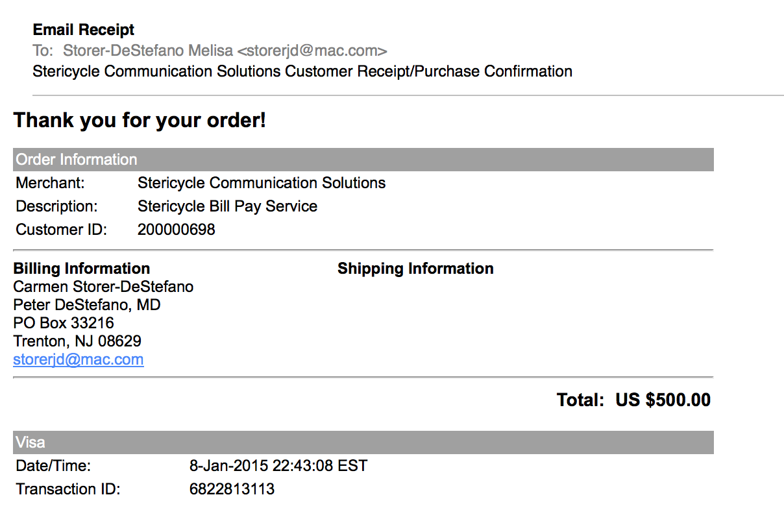Screen dimensions: 784x532
Task: Click the PO Box 33216 address line
Action: pyautogui.click(x=64, y=323)
